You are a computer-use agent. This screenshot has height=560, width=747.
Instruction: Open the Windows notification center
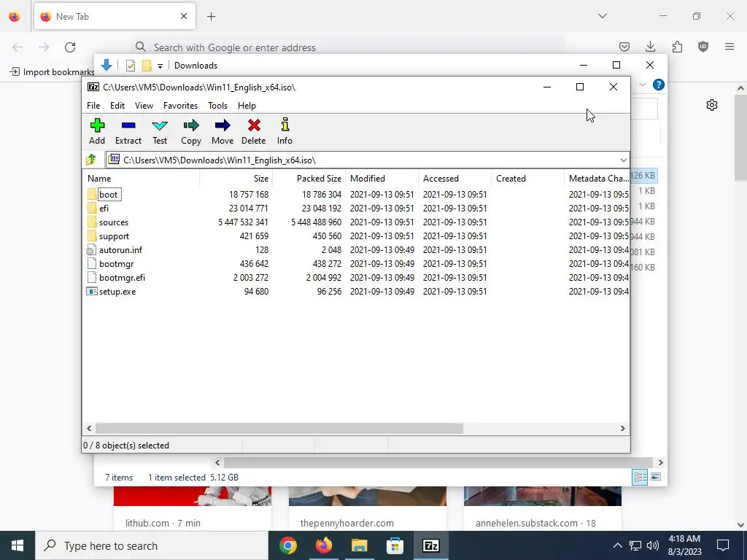pos(723,545)
